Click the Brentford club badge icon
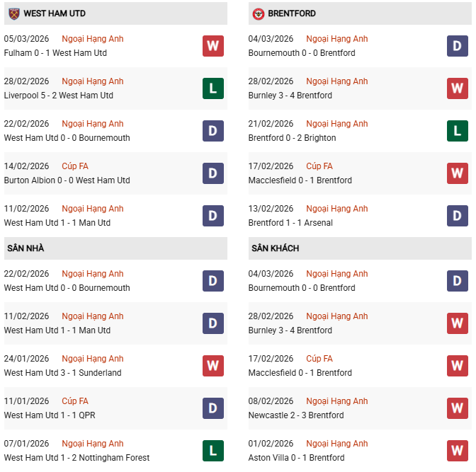 pos(259,13)
